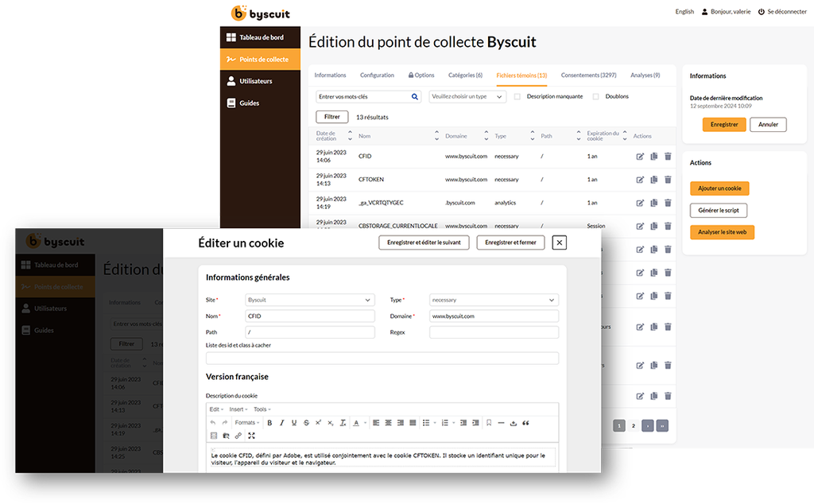The height and width of the screenshot is (504, 814).
Task: Click the Regex input field
Action: [494, 332]
